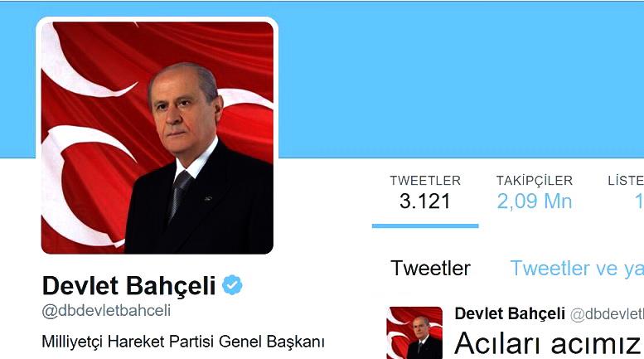
Task: Switch to the Tweetler ve yanıtlar tab
Action: point(577,269)
